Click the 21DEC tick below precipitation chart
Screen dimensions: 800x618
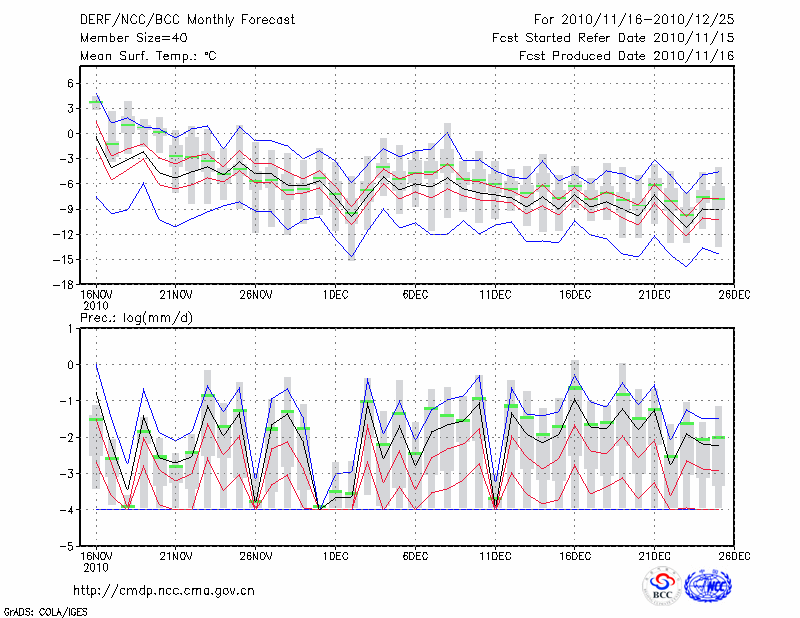[x=655, y=556]
